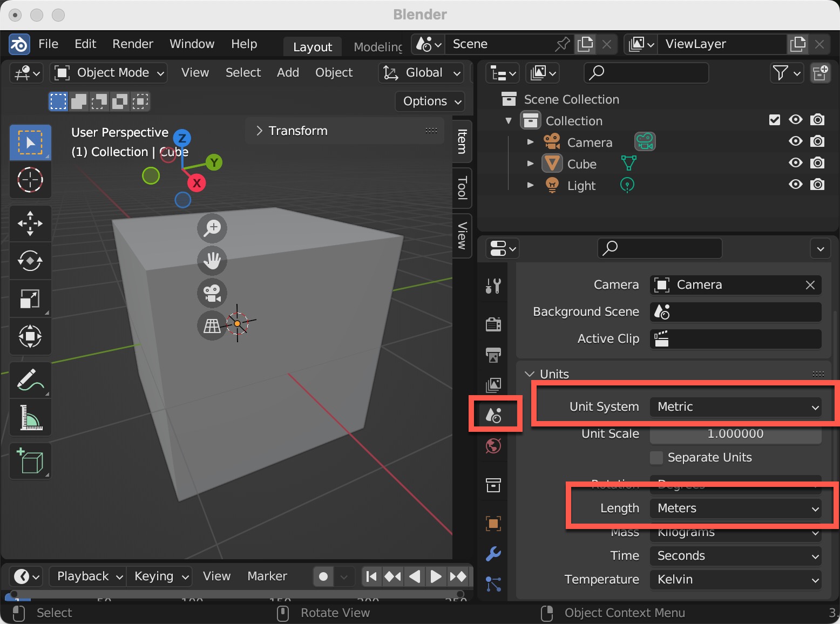Open Render Properties tab
The height and width of the screenshot is (624, 840).
(x=492, y=324)
